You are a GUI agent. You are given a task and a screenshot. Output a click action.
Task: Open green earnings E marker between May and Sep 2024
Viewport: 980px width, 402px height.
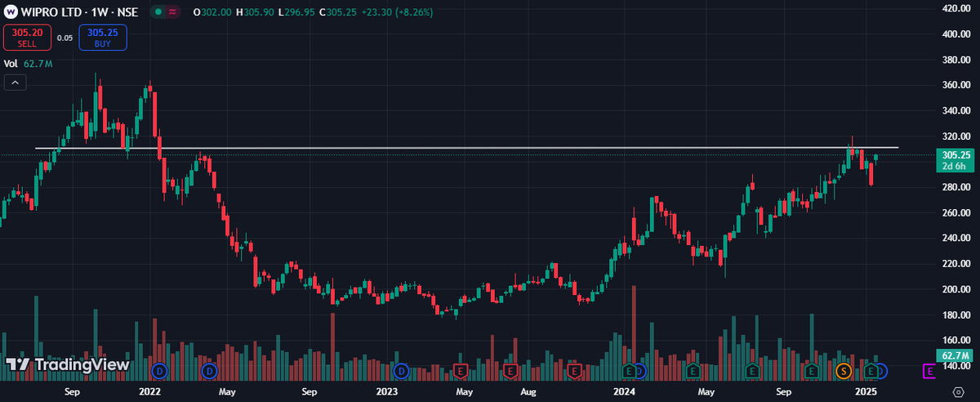click(x=752, y=371)
